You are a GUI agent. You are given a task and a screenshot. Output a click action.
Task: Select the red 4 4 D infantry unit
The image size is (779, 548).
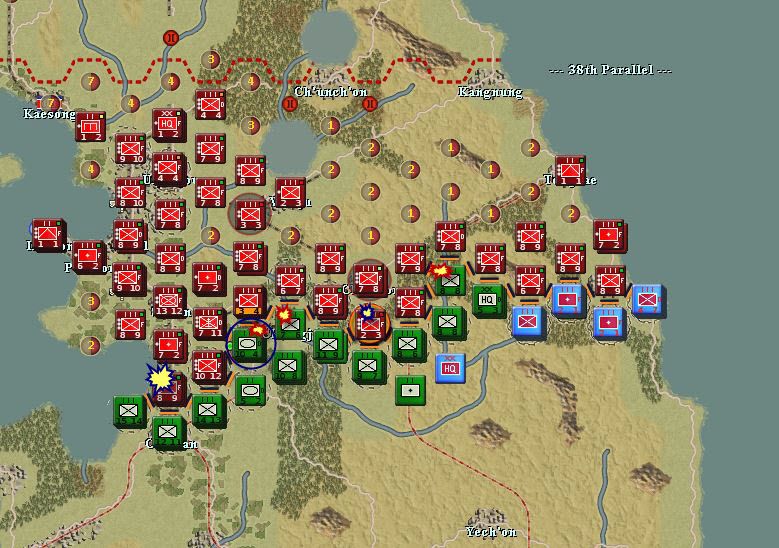tap(210, 105)
